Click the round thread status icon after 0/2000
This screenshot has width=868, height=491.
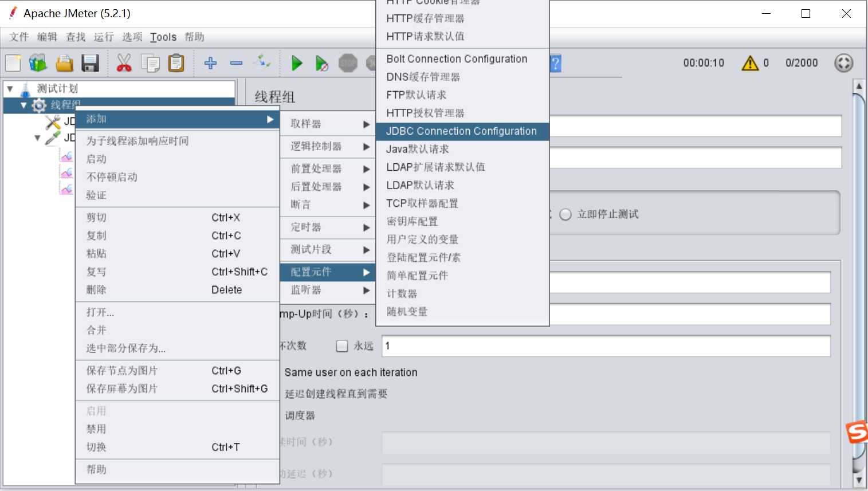(x=844, y=63)
